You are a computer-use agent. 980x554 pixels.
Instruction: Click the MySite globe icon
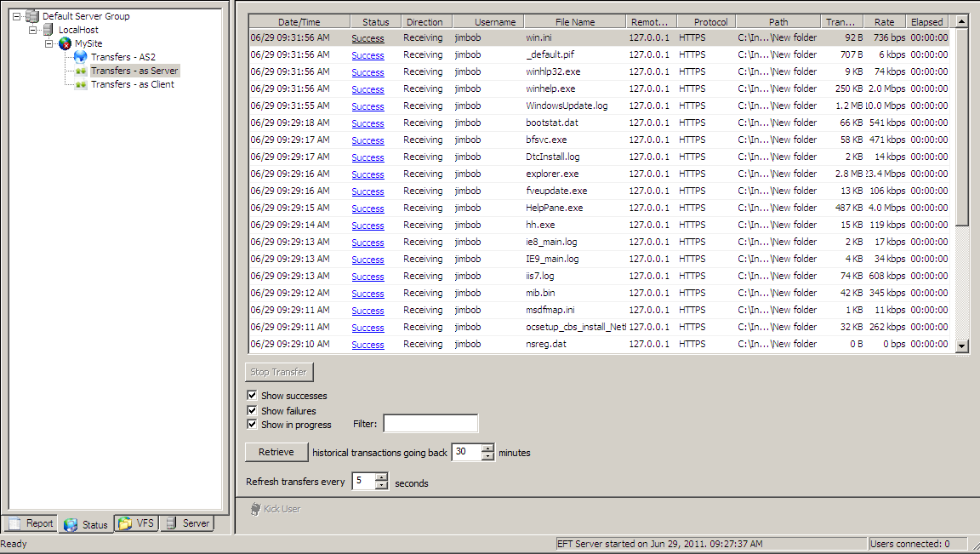(x=65, y=43)
